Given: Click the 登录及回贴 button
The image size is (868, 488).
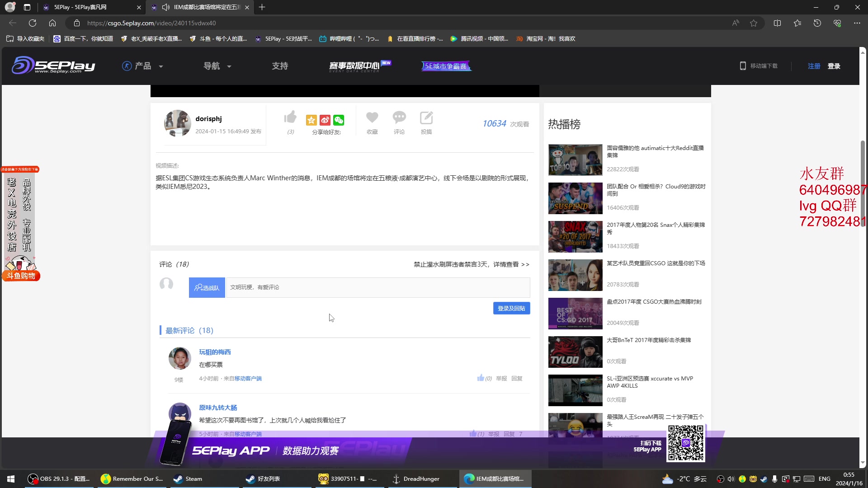Looking at the screenshot, I should coord(511,308).
